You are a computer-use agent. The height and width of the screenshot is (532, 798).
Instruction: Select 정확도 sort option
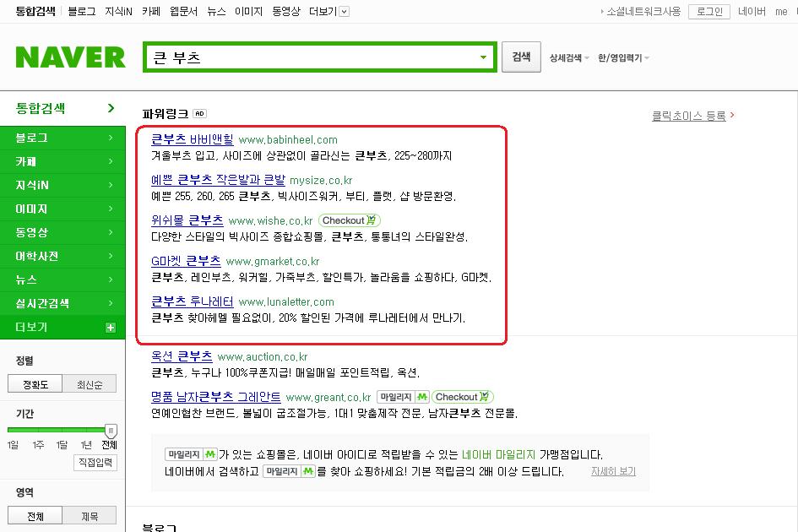coord(35,384)
